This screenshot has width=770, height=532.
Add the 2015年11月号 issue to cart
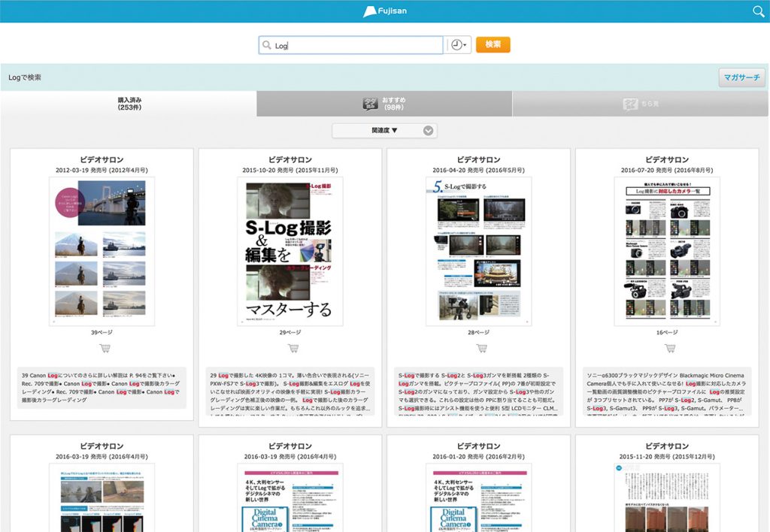294,348
